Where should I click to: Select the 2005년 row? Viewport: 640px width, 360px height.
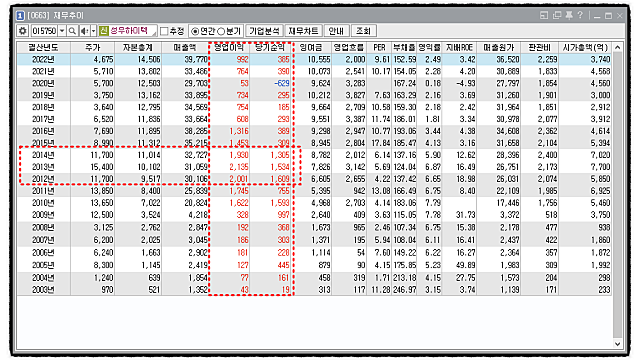coord(314,265)
